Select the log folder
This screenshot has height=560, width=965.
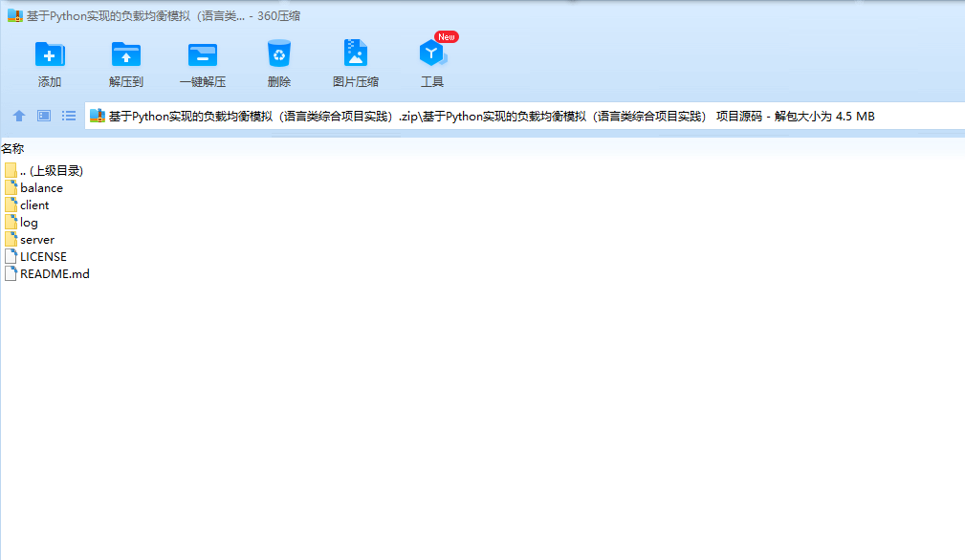tap(22, 222)
